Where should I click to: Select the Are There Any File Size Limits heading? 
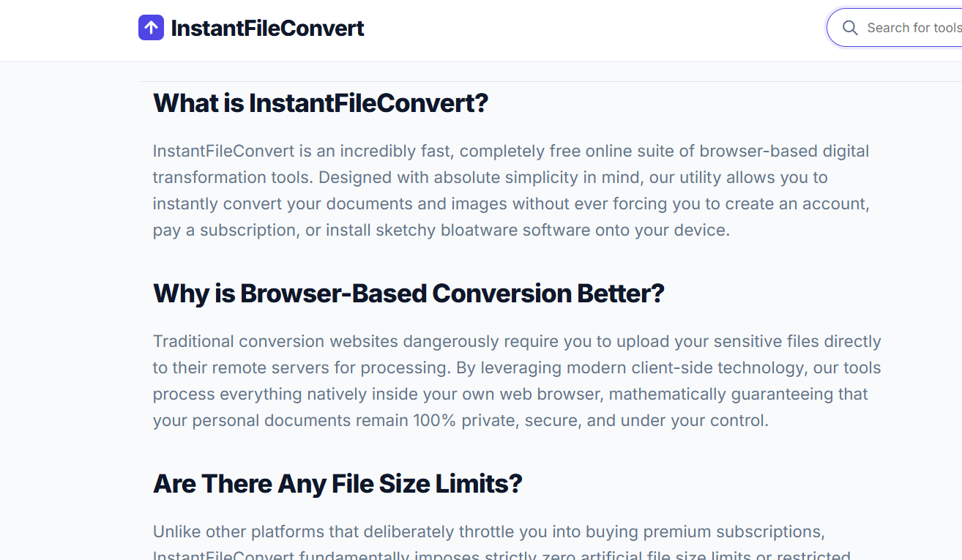click(337, 483)
